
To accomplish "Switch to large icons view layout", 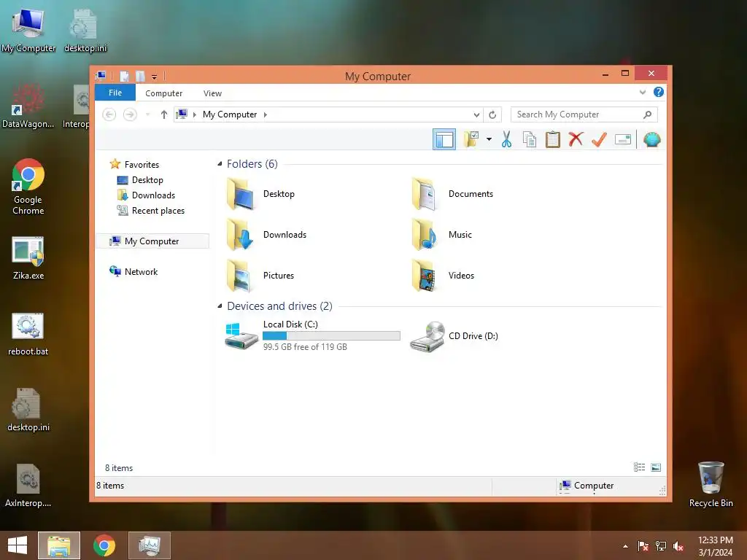I will coord(656,467).
